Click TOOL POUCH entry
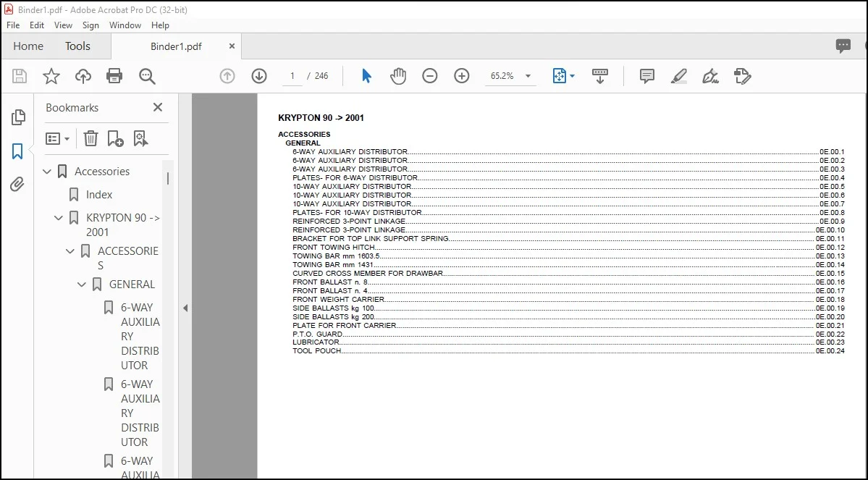Screen dimensions: 868x480 click(x=568, y=351)
